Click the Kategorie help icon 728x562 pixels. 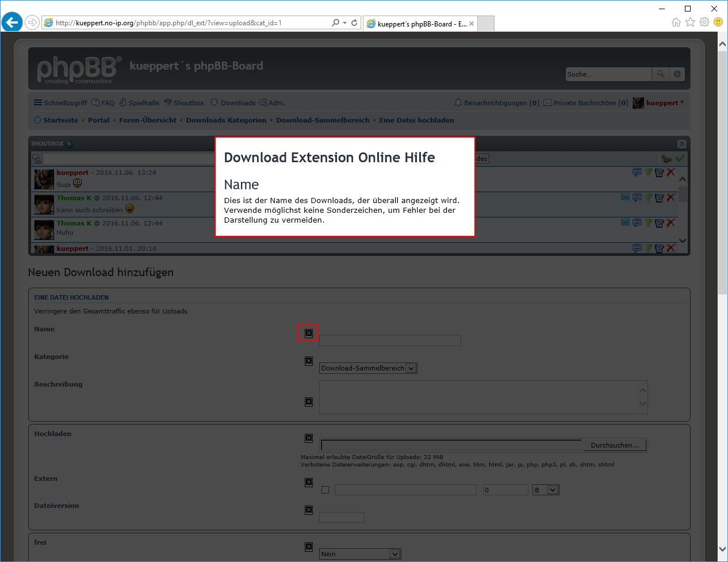click(x=308, y=361)
